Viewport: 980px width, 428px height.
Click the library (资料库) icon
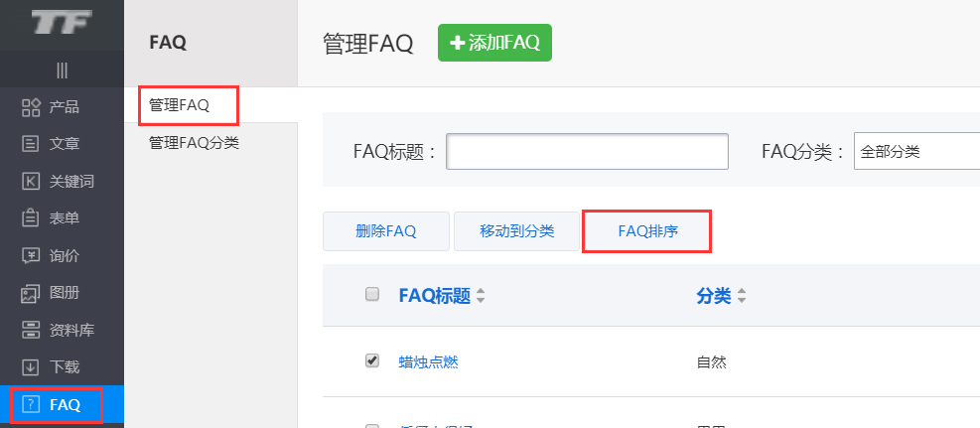click(30, 330)
